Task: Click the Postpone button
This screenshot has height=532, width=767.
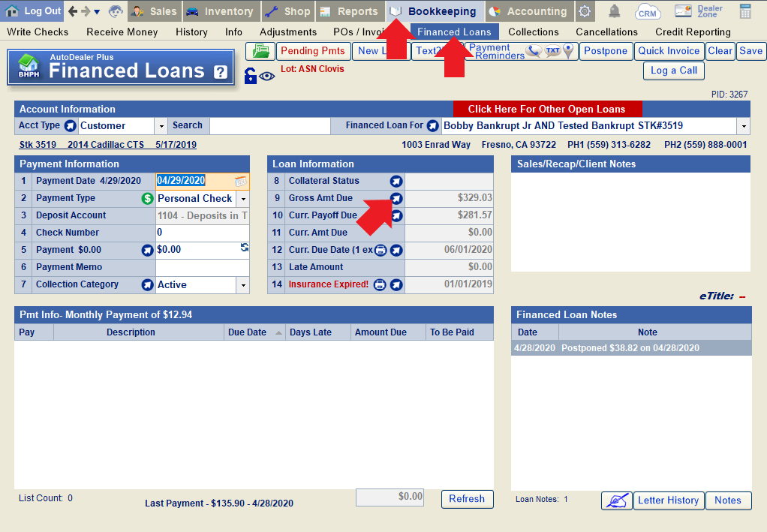Action: 605,51
